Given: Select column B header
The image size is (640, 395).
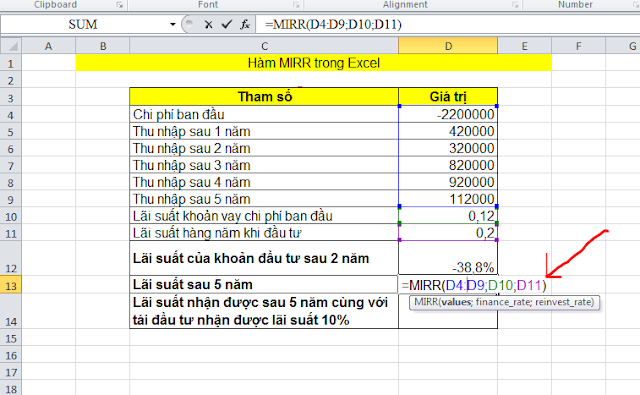Looking at the screenshot, I should 103,46.
